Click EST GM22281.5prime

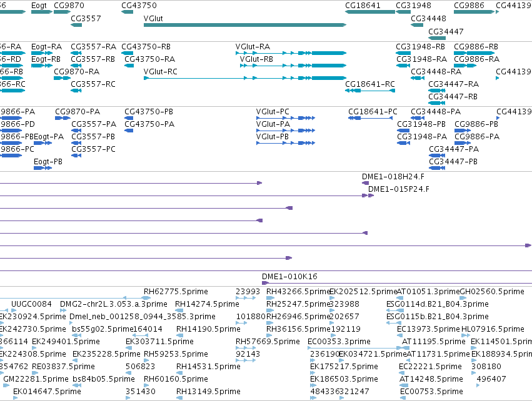(x=6, y=385)
